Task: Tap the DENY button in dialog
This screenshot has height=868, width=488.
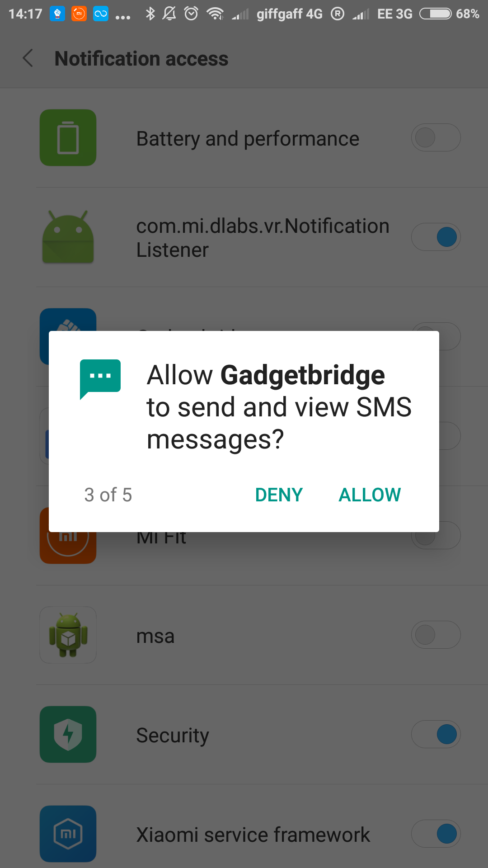Action: click(279, 495)
